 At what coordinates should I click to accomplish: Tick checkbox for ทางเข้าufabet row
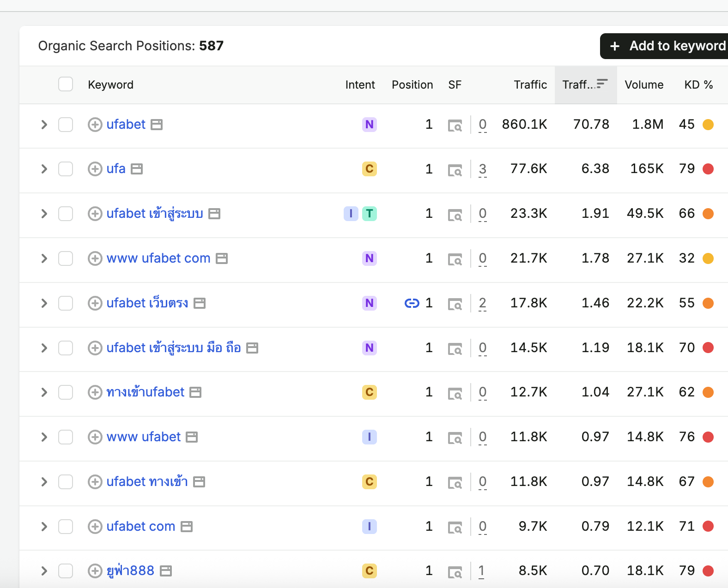66,392
